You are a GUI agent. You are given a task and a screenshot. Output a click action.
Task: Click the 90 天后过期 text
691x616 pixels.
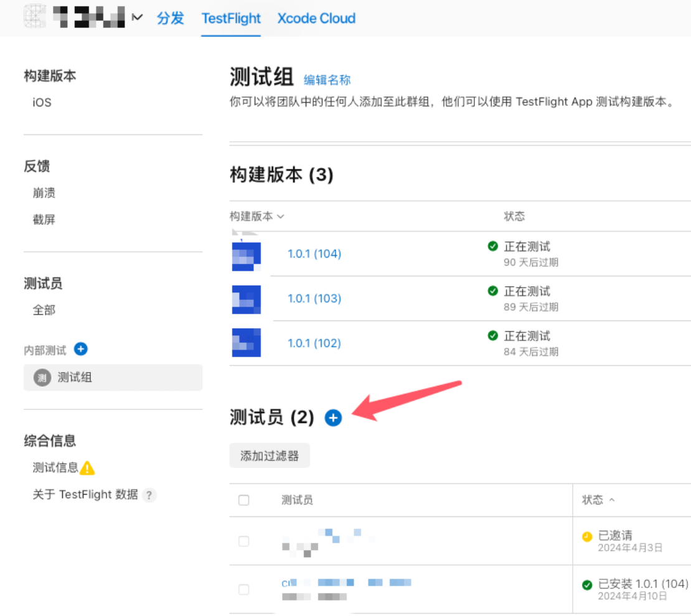[x=531, y=263]
